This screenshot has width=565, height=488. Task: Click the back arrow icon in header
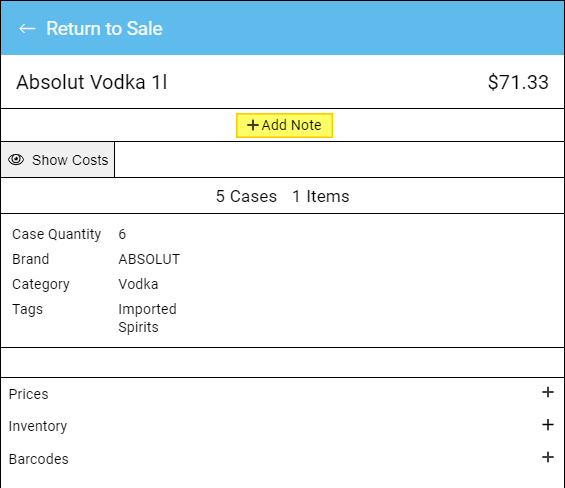click(27, 28)
